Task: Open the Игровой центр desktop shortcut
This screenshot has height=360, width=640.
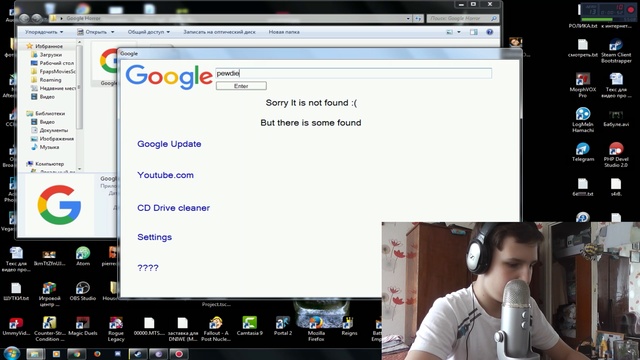Action: pos(49,294)
